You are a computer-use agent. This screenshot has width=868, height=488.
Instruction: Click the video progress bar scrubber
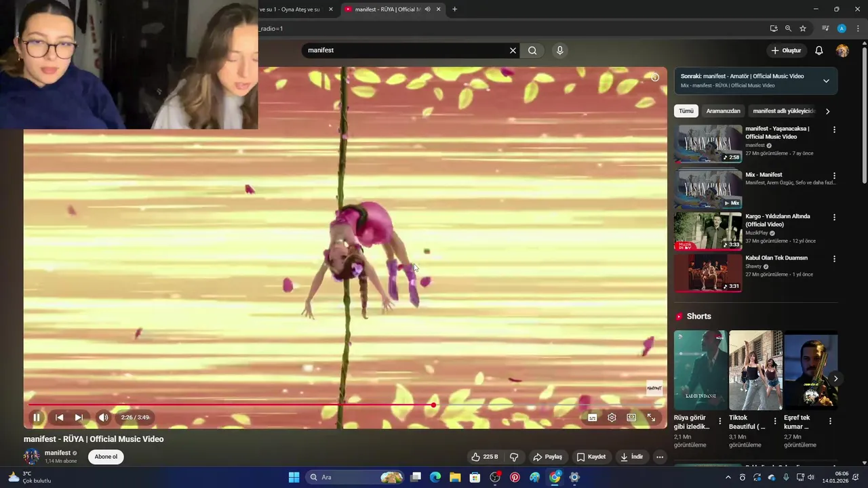pyautogui.click(x=433, y=405)
